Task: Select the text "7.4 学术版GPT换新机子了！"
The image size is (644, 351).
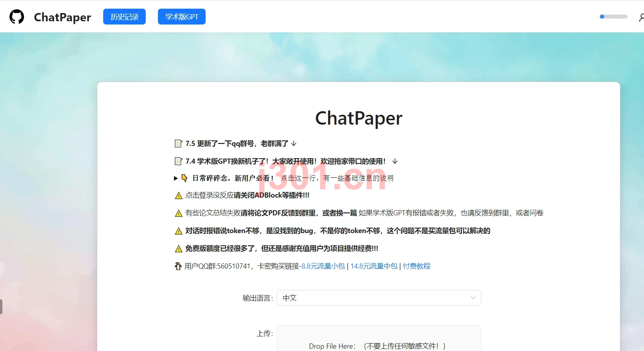Action: point(228,161)
